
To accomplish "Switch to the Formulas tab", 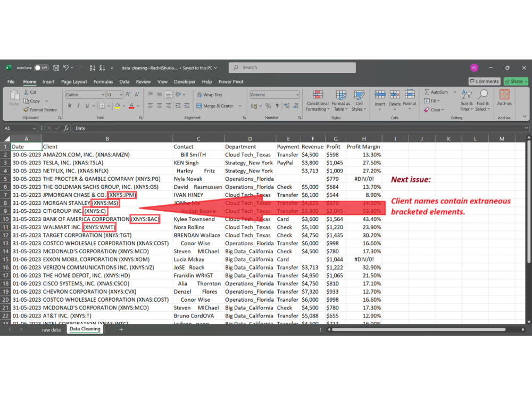I will [x=103, y=82].
